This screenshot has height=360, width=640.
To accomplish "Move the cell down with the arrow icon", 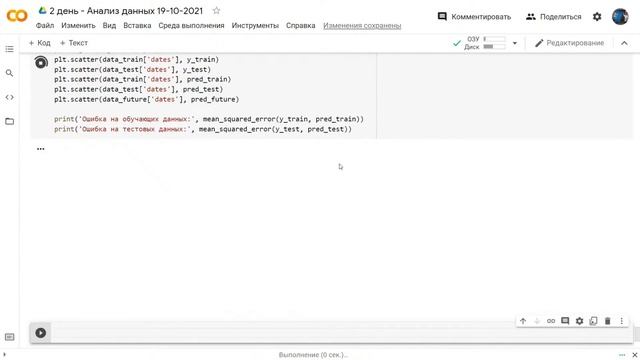I will coord(537,321).
